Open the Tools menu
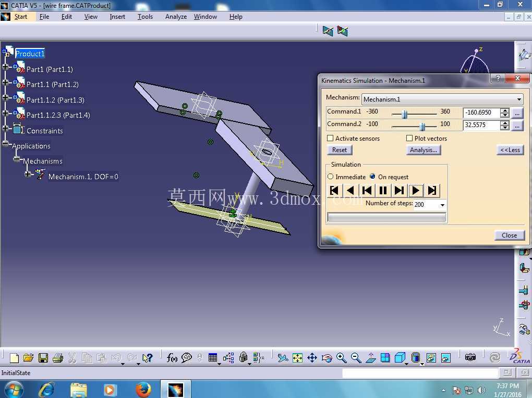The image size is (532, 398). (145, 17)
